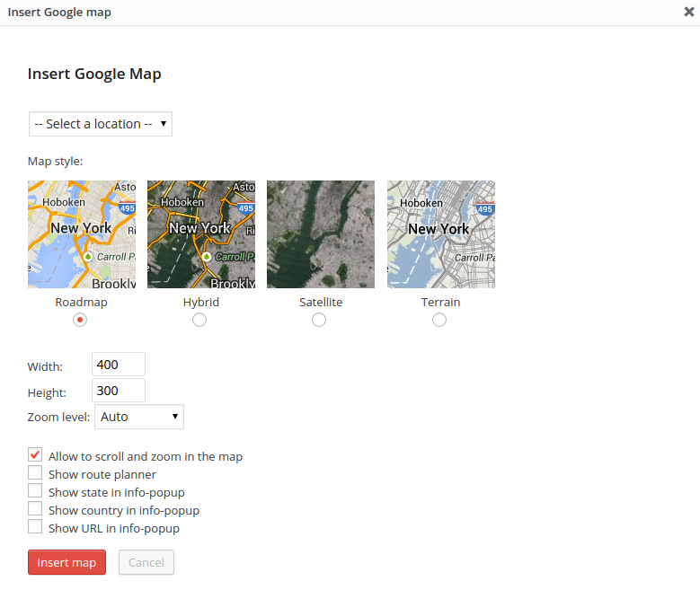
Task: Click the Roadmap map style thumbnail
Action: tap(82, 234)
